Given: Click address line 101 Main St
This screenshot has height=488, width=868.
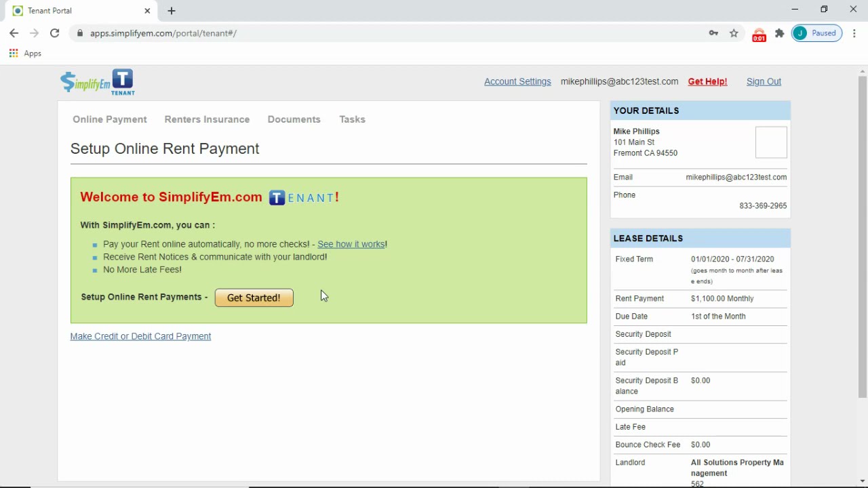Looking at the screenshot, I should pos(634,142).
